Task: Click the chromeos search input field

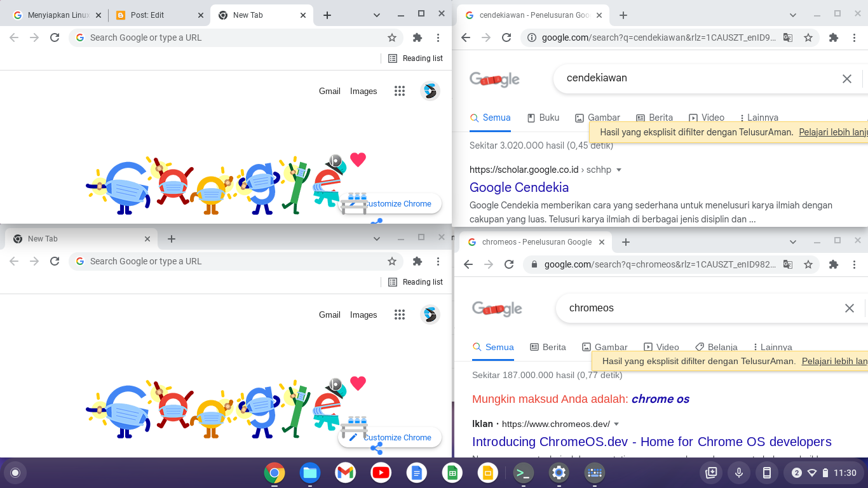Action: click(x=702, y=308)
